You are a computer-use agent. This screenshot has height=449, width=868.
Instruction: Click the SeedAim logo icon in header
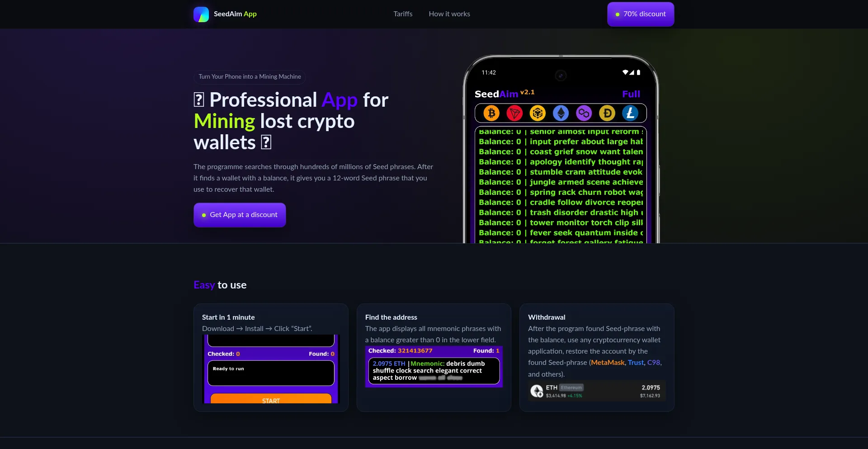(x=201, y=14)
